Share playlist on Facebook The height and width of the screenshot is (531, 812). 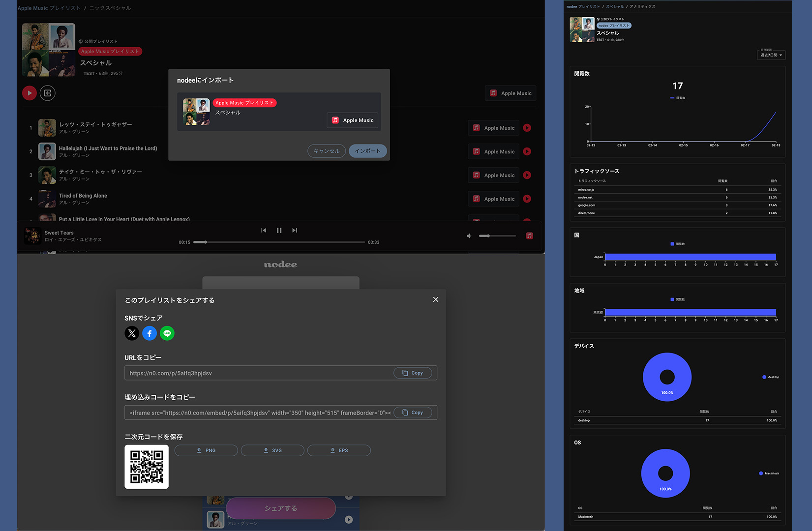coord(150,333)
